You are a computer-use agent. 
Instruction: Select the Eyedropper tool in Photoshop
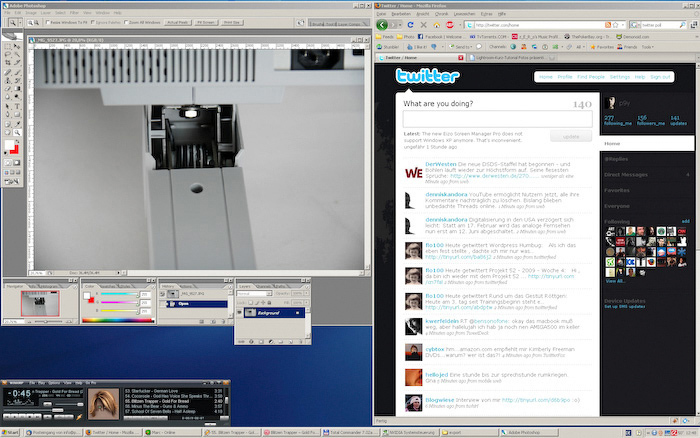(17, 124)
